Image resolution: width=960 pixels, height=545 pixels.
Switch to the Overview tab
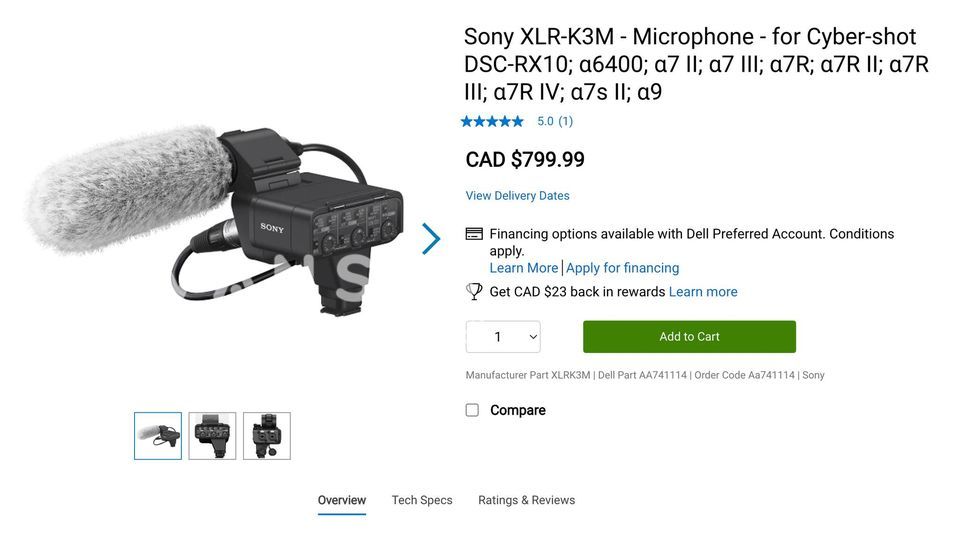coord(342,500)
